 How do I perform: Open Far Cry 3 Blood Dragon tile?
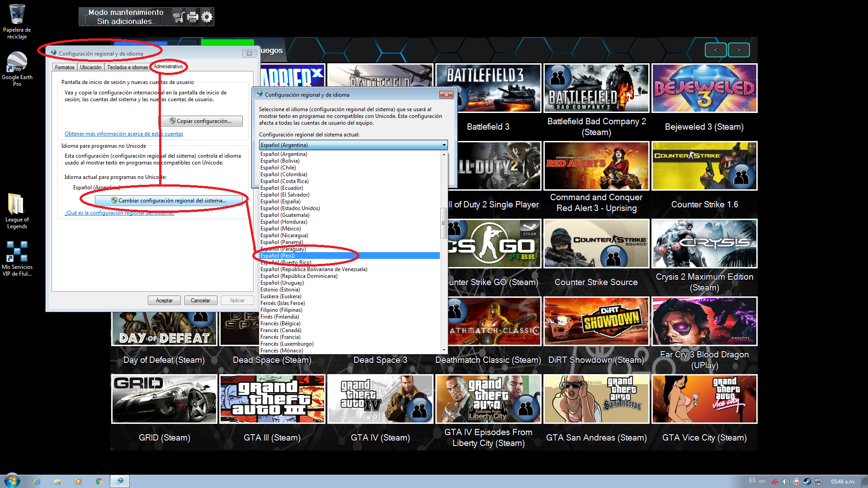click(x=704, y=321)
